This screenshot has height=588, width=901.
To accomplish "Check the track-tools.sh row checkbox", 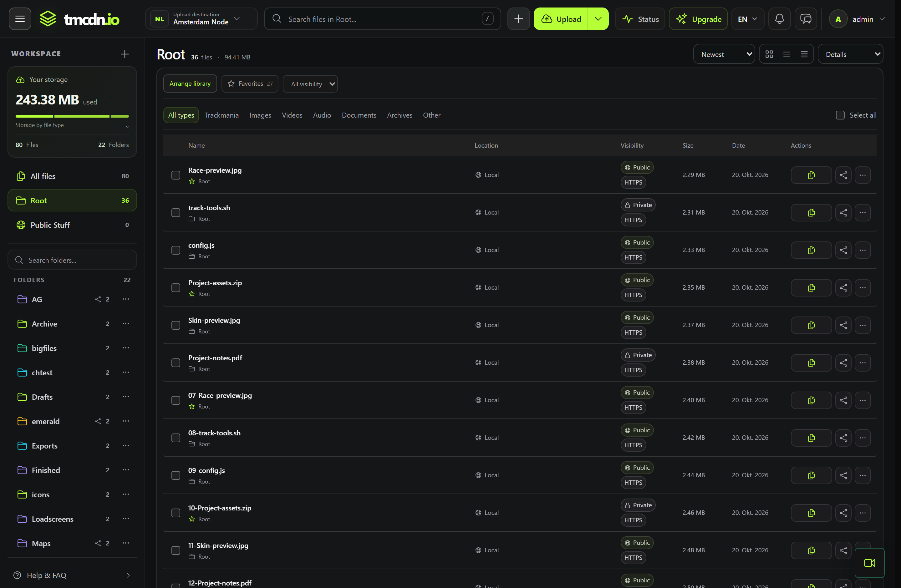I will (x=176, y=212).
